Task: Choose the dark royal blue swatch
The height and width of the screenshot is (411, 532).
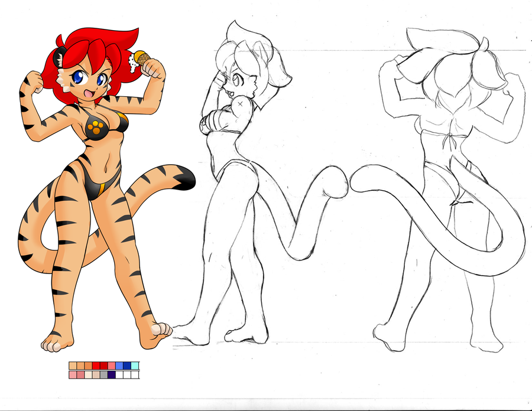Action: click(x=127, y=366)
